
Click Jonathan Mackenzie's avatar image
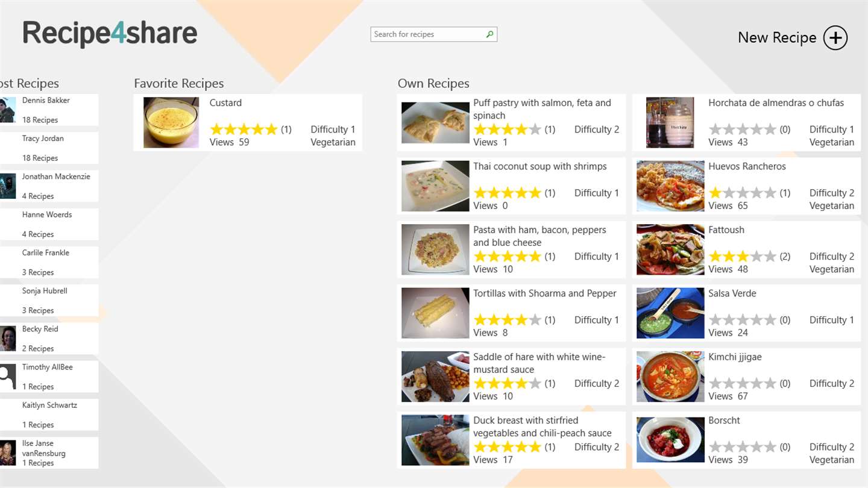pos(7,186)
